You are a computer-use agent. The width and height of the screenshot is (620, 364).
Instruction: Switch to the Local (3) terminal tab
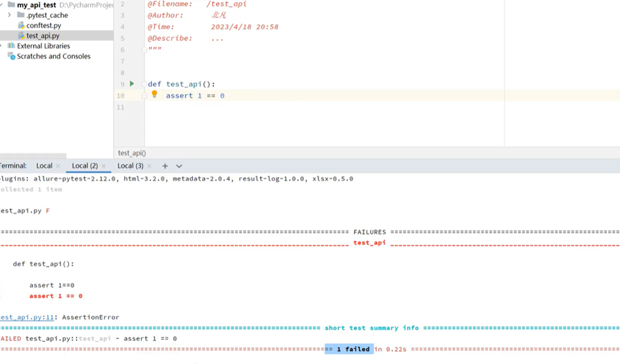(x=130, y=166)
